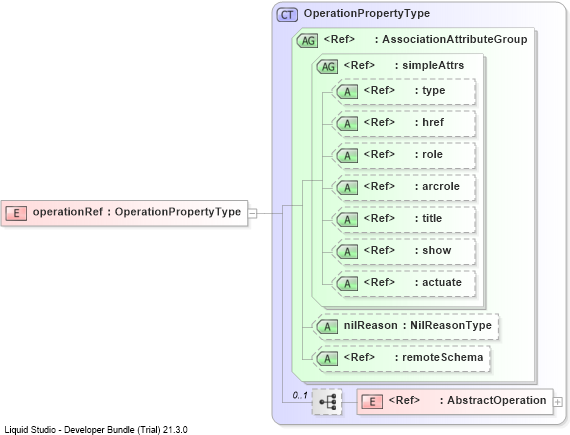
Task: Click the A icon of role attribute
Action: [347, 156]
